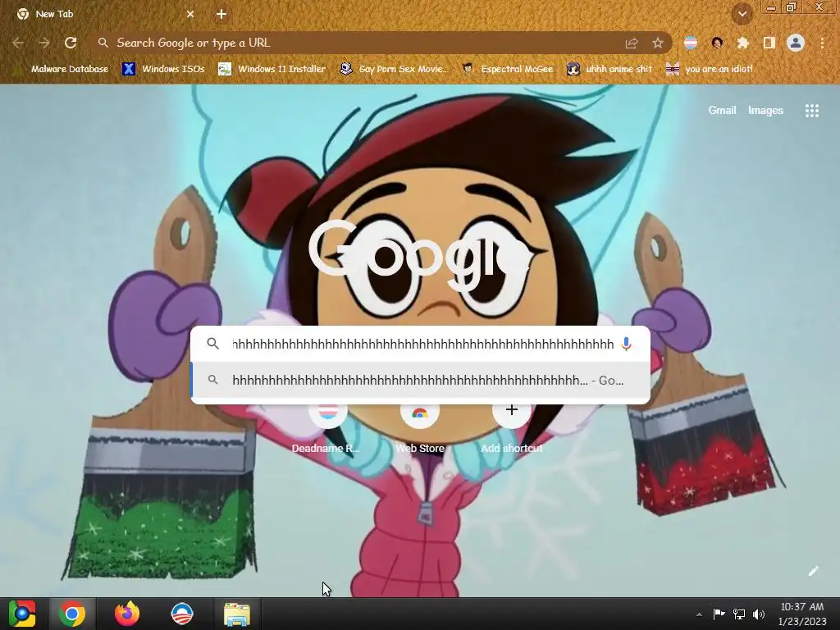The width and height of the screenshot is (840, 630).
Task: Open the blue-red circular logo taskbar app
Action: (181, 614)
